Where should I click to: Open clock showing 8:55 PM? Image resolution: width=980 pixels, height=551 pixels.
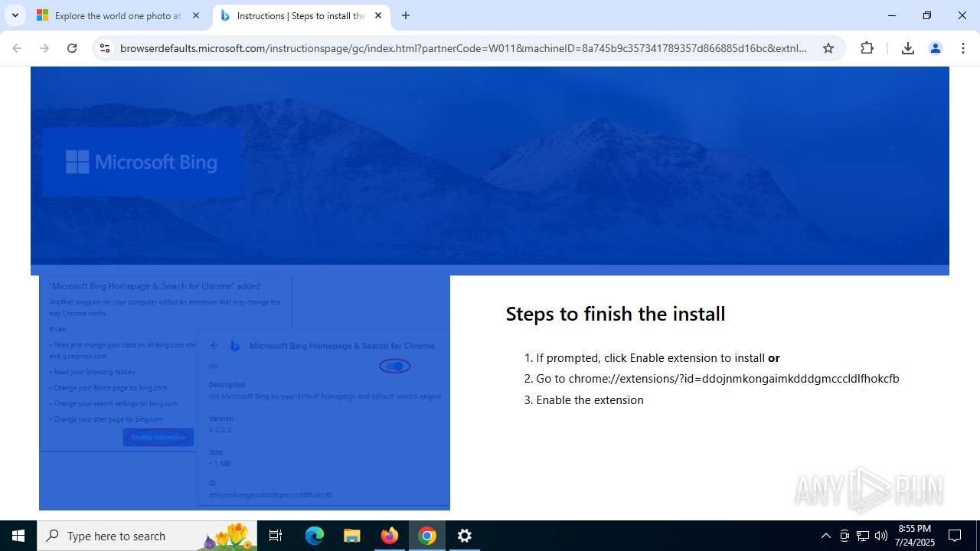click(x=916, y=536)
